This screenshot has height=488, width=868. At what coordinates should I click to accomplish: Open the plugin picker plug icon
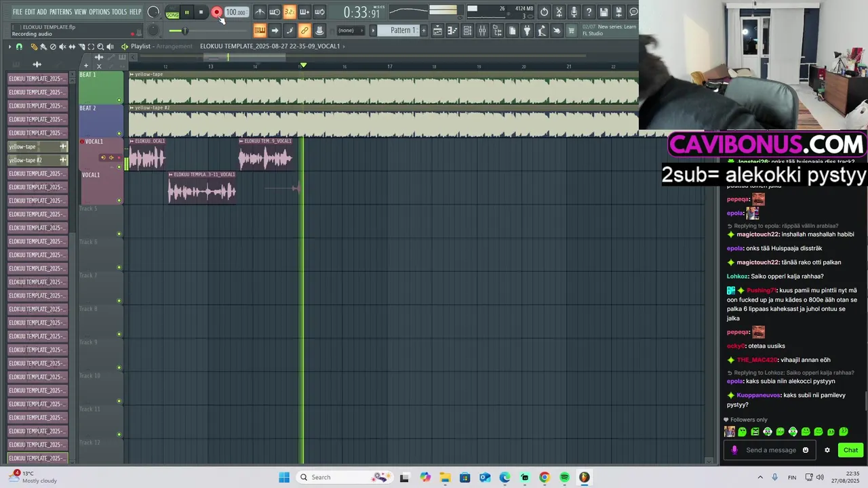pos(526,30)
